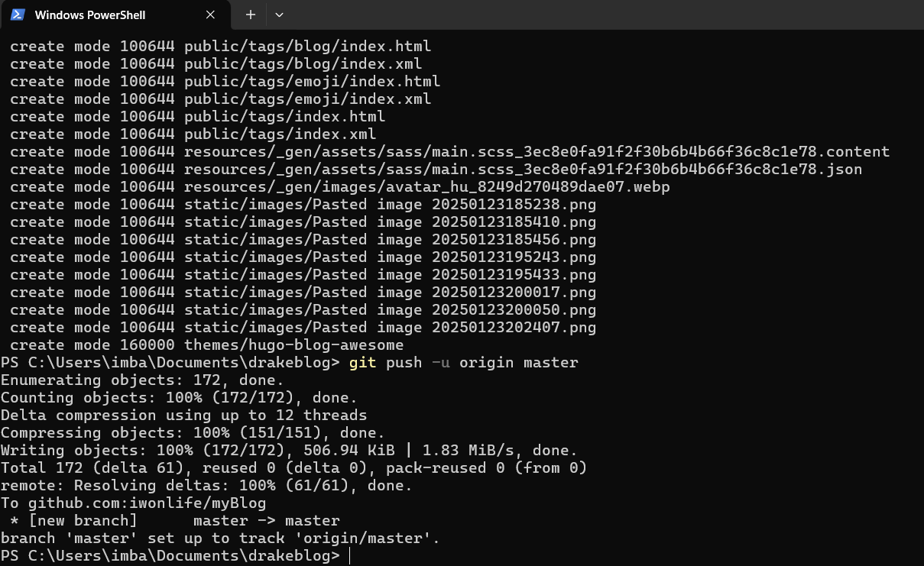Select the Windows PowerShell tab title
This screenshot has width=924, height=566.
click(x=90, y=15)
